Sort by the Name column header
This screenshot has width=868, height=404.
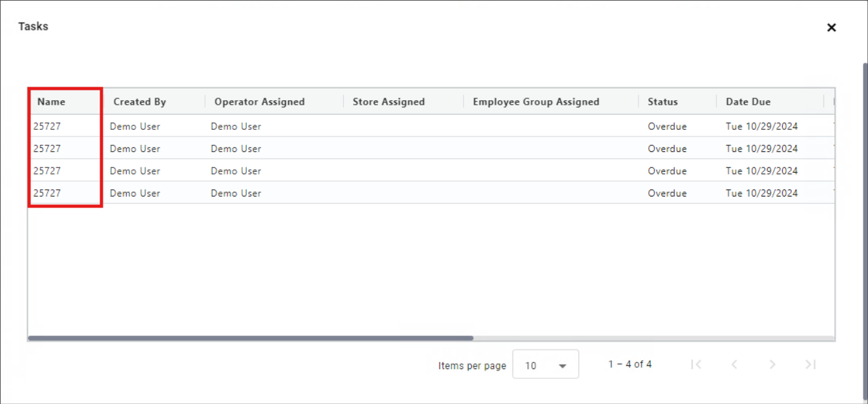coord(51,101)
